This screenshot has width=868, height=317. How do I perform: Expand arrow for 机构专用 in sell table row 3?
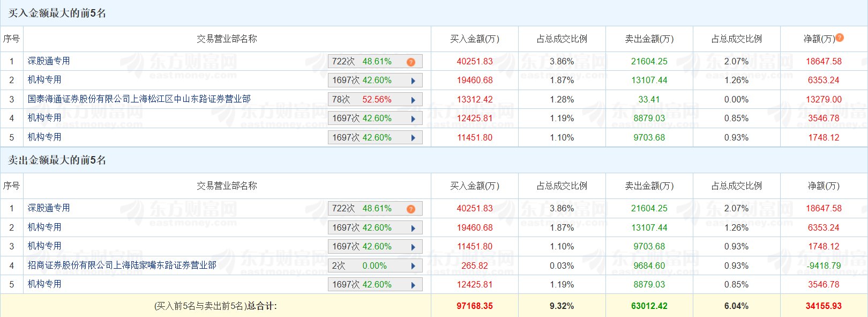coord(413,247)
